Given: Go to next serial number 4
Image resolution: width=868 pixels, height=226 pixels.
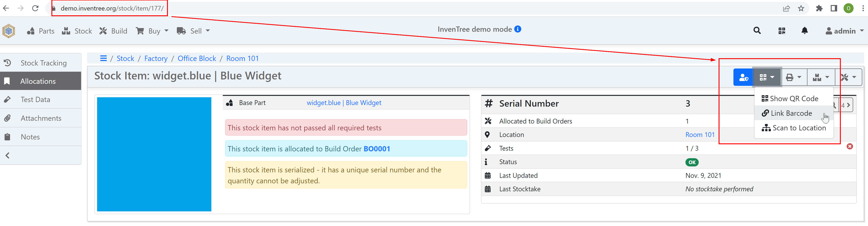Looking at the screenshot, I should 846,105.
